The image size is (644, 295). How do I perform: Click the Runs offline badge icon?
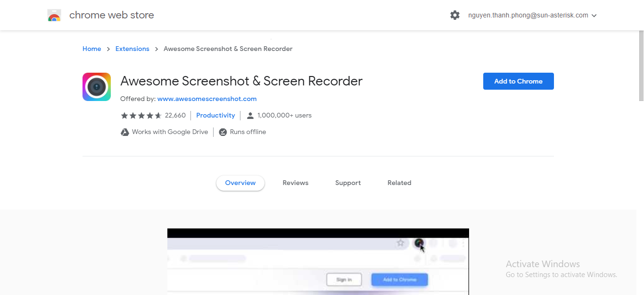223,132
